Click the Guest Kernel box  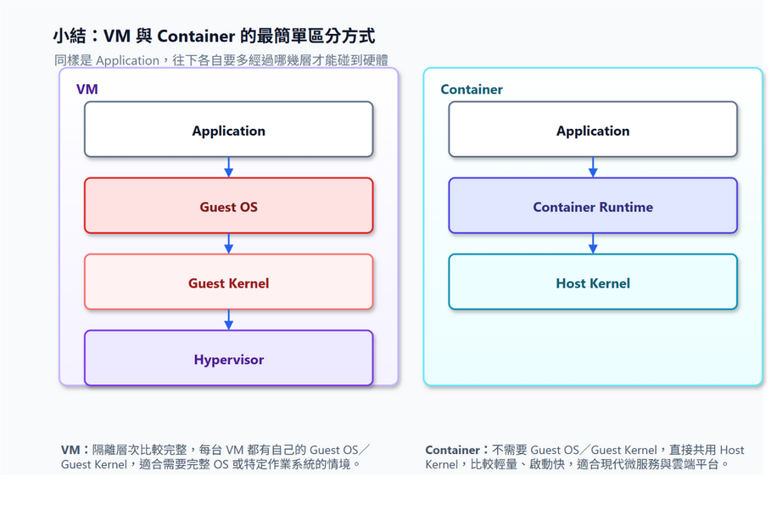point(229,282)
